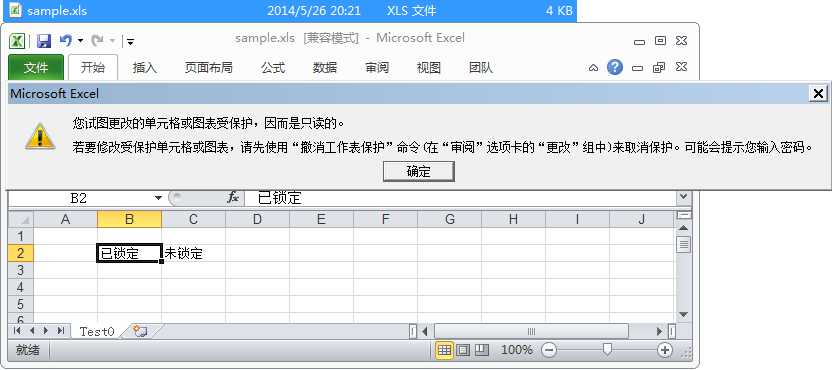Save the workbook with the floppy disk icon

click(44, 41)
